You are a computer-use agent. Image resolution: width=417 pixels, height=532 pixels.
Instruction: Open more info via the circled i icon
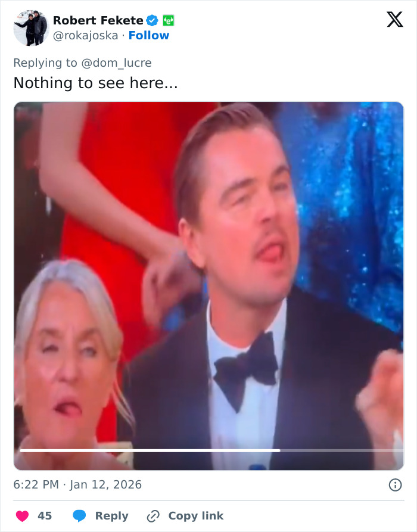tap(397, 485)
